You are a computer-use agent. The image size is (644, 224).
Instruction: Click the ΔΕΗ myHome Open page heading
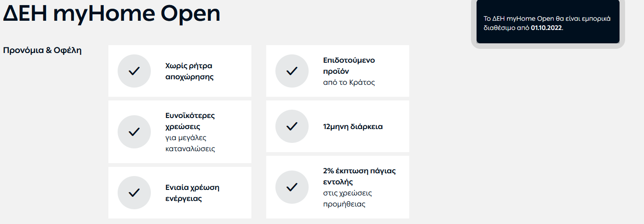tap(112, 14)
